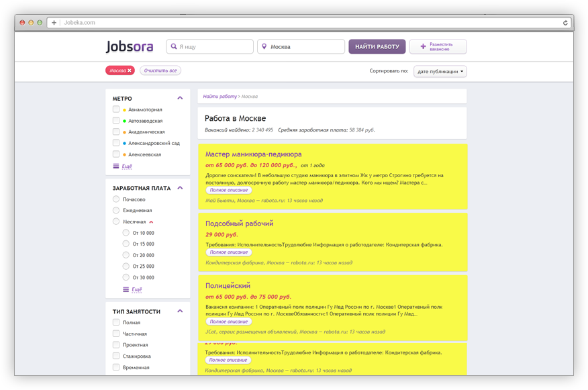Click the blue dot of Александровский сад station
The width and height of the screenshot is (588, 390).
pyautogui.click(x=124, y=143)
